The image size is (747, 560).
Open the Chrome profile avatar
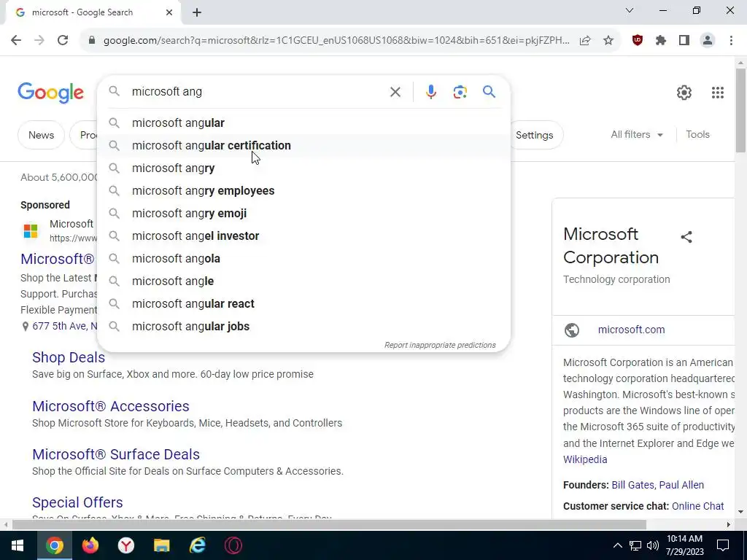coord(708,41)
